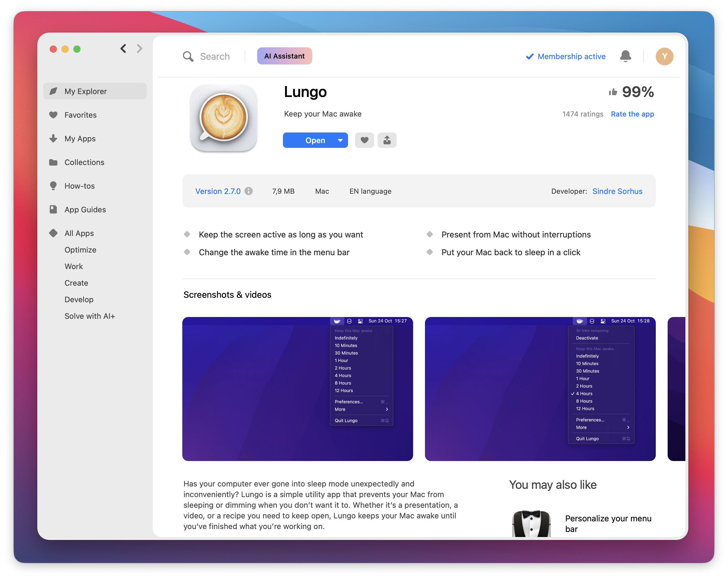
Task: Open the user profile avatar Y
Action: pyautogui.click(x=664, y=56)
